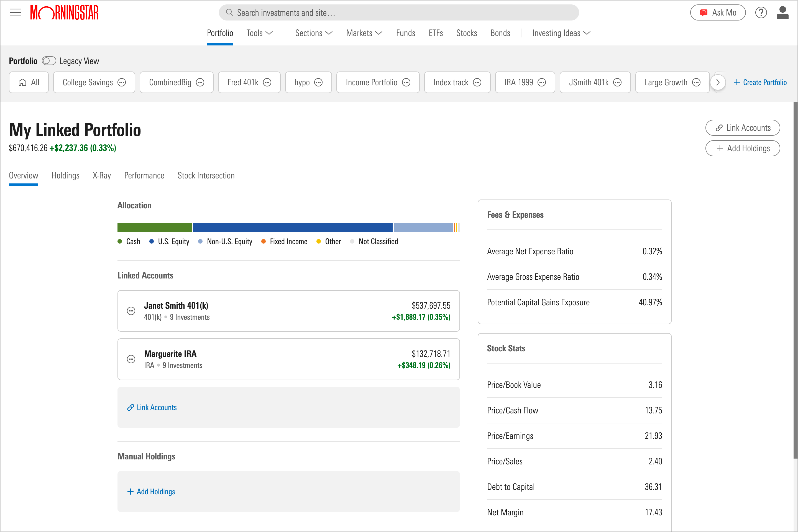This screenshot has width=798, height=532.
Task: Open the Stocks nav item
Action: click(467, 33)
